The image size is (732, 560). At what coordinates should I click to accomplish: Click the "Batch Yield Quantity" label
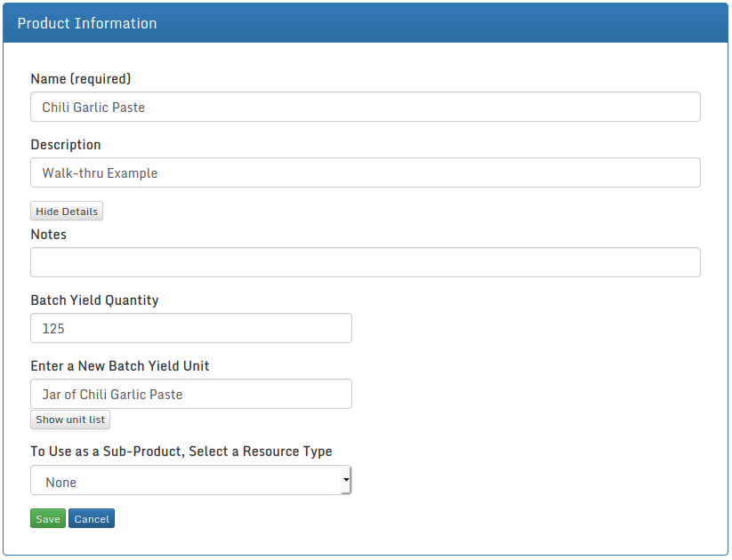(94, 300)
